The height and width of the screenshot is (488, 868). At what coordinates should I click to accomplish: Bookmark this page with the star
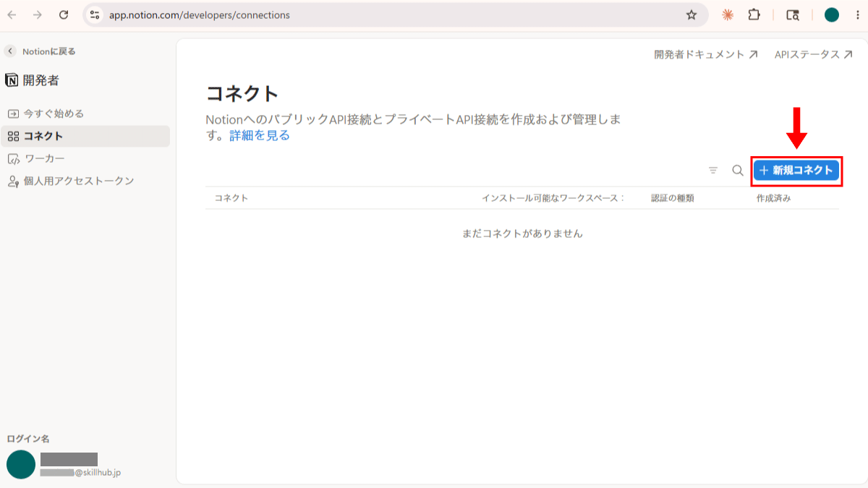click(692, 14)
